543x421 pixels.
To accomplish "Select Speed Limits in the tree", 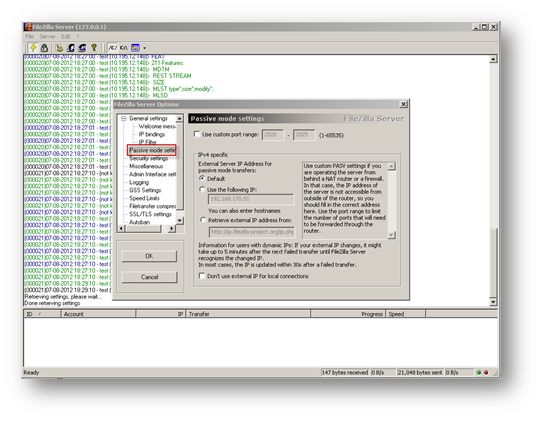I will [144, 198].
